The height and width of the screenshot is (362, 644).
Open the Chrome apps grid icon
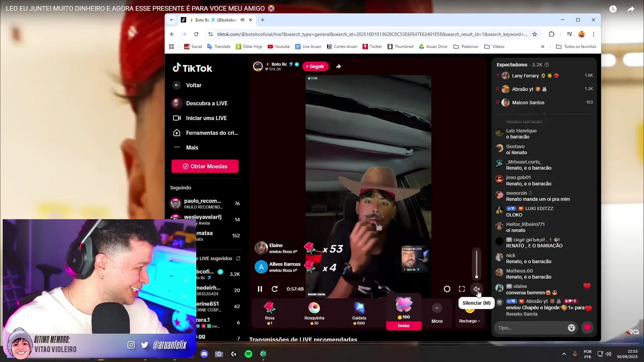172,47
